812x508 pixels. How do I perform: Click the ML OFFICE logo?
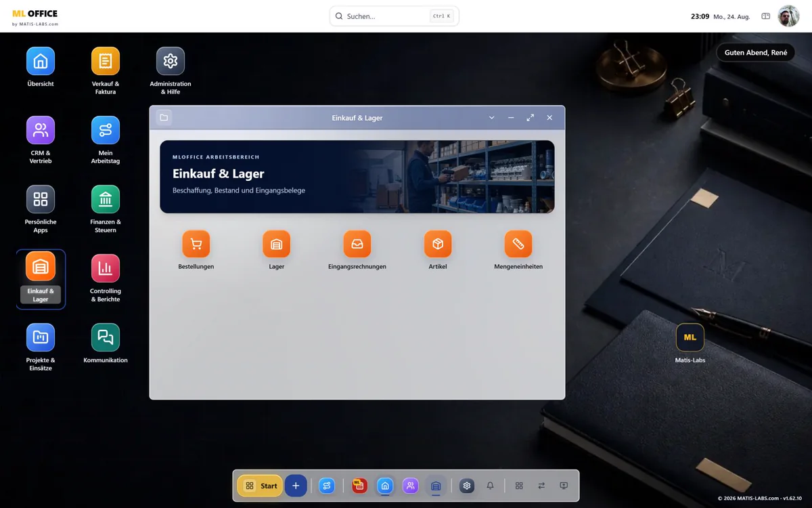pyautogui.click(x=35, y=17)
